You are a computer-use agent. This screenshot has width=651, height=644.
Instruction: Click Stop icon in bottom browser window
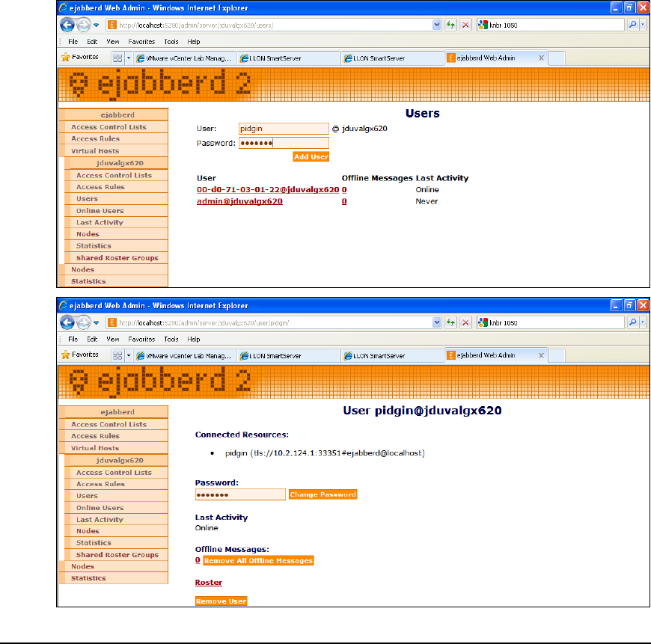pos(466,322)
